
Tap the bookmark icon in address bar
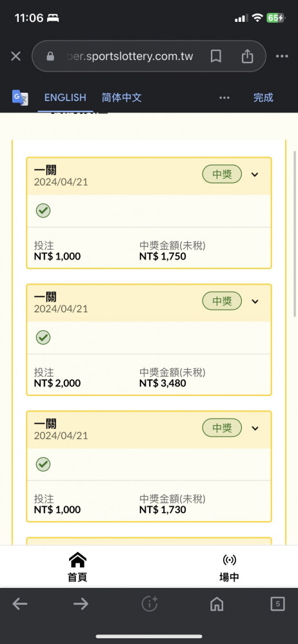[215, 56]
